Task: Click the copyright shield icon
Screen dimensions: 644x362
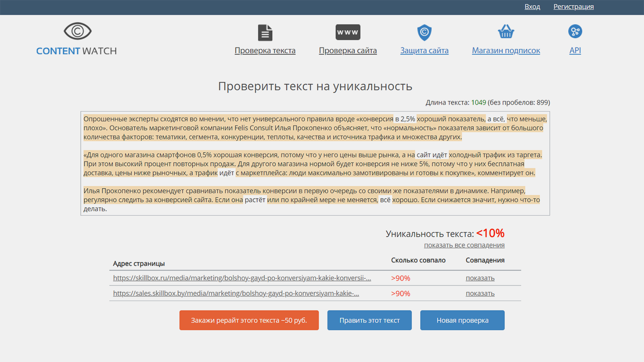Action: pyautogui.click(x=424, y=32)
